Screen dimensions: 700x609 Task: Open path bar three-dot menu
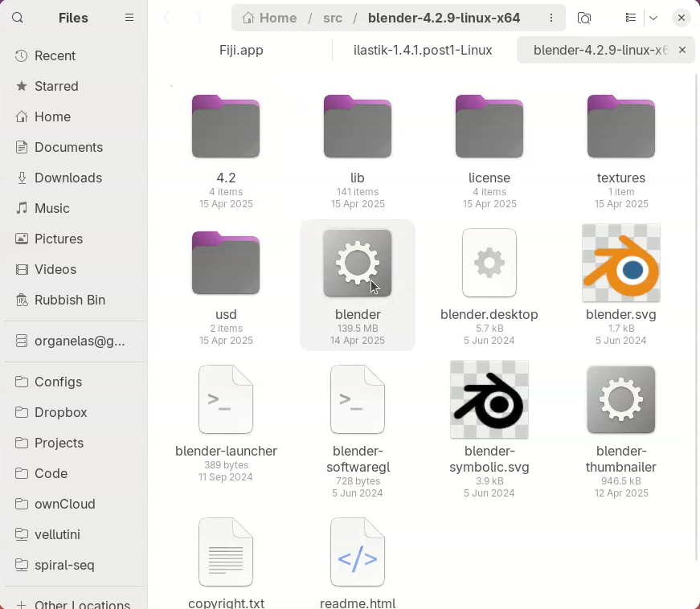pos(551,18)
